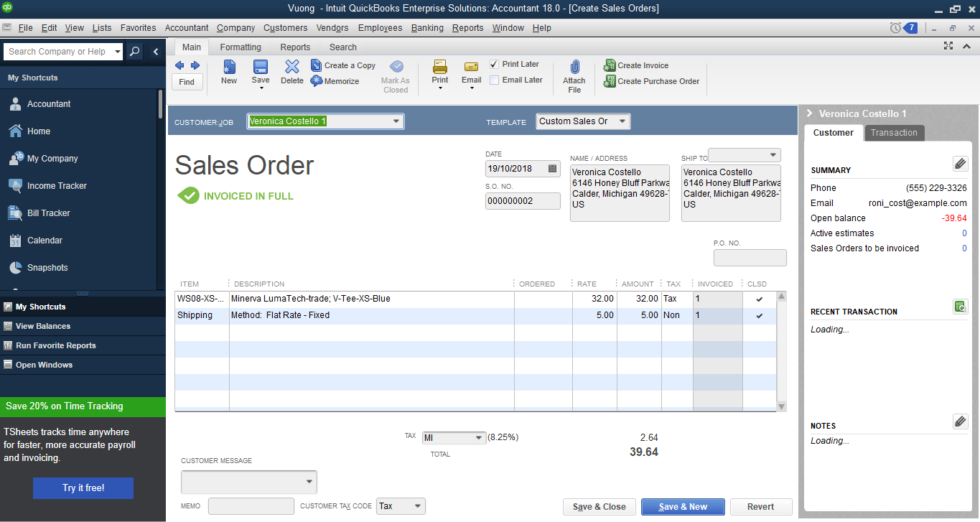Click the Attach File paperclip icon

coord(574,67)
